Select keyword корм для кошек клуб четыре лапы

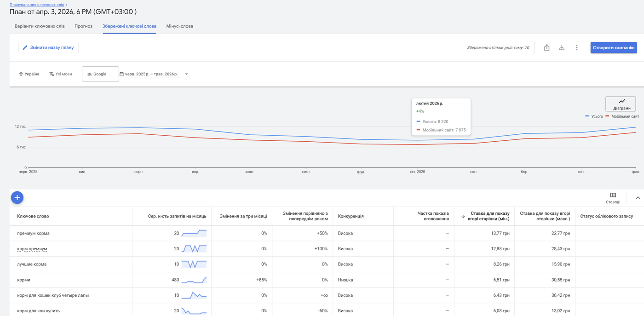pyautogui.click(x=53, y=295)
